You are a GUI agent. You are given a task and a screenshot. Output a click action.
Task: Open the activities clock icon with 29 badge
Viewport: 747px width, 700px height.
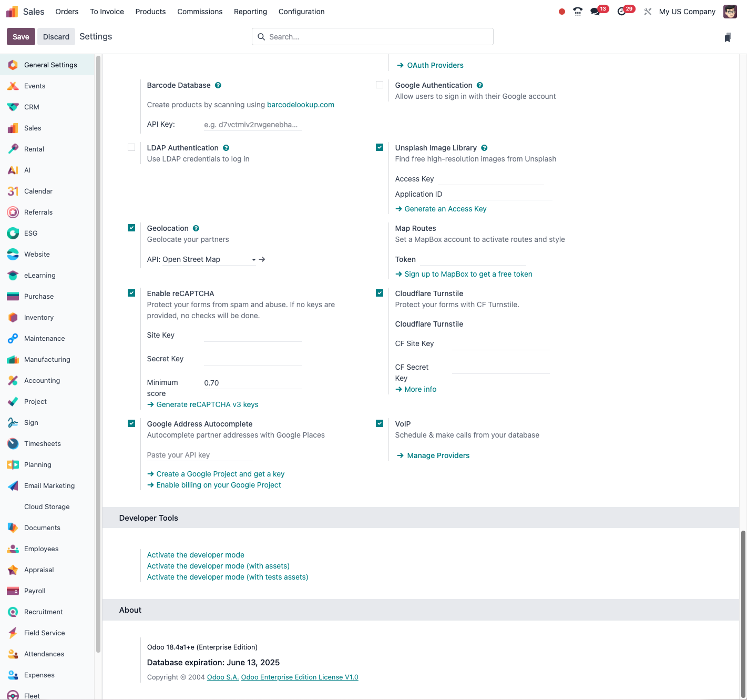click(621, 12)
